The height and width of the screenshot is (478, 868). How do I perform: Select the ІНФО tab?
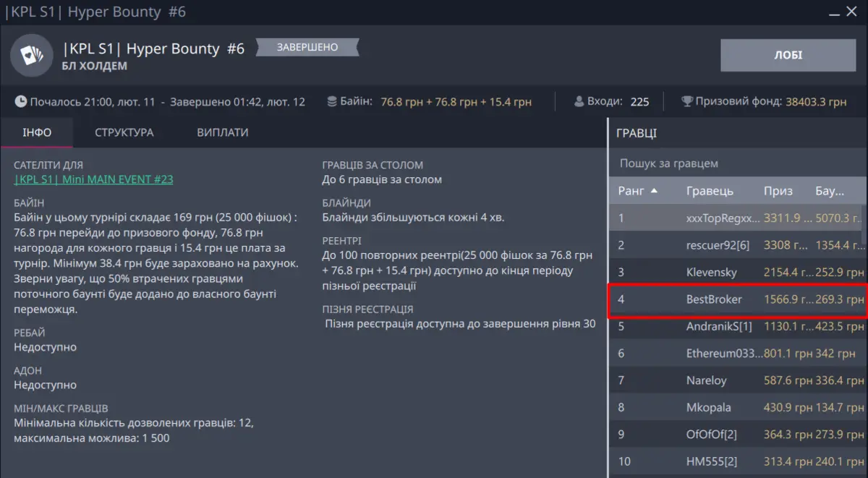click(x=37, y=132)
